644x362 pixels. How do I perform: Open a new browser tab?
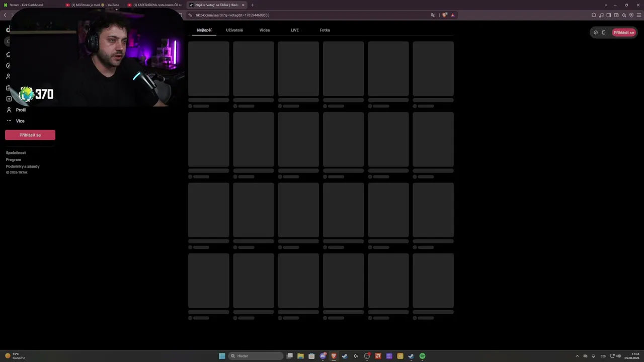point(253,5)
